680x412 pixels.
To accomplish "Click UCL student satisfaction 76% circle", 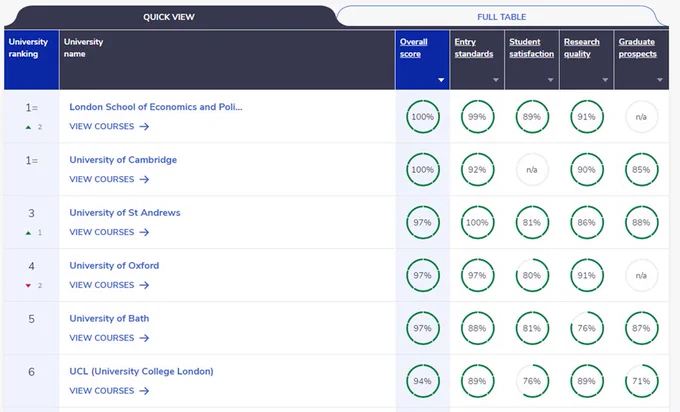I will click(532, 381).
